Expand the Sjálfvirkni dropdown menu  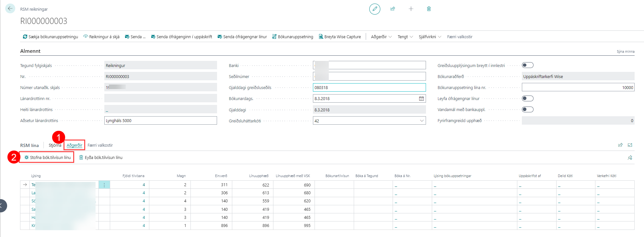click(x=430, y=37)
